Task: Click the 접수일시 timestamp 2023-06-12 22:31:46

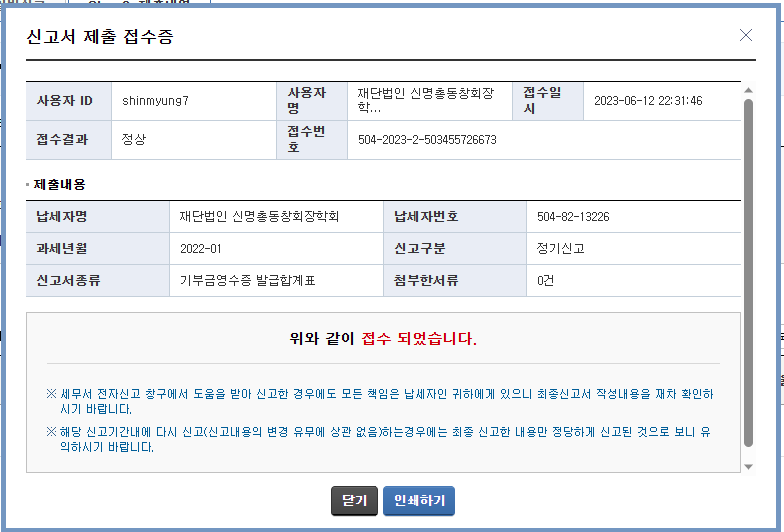Action: [x=648, y=101]
